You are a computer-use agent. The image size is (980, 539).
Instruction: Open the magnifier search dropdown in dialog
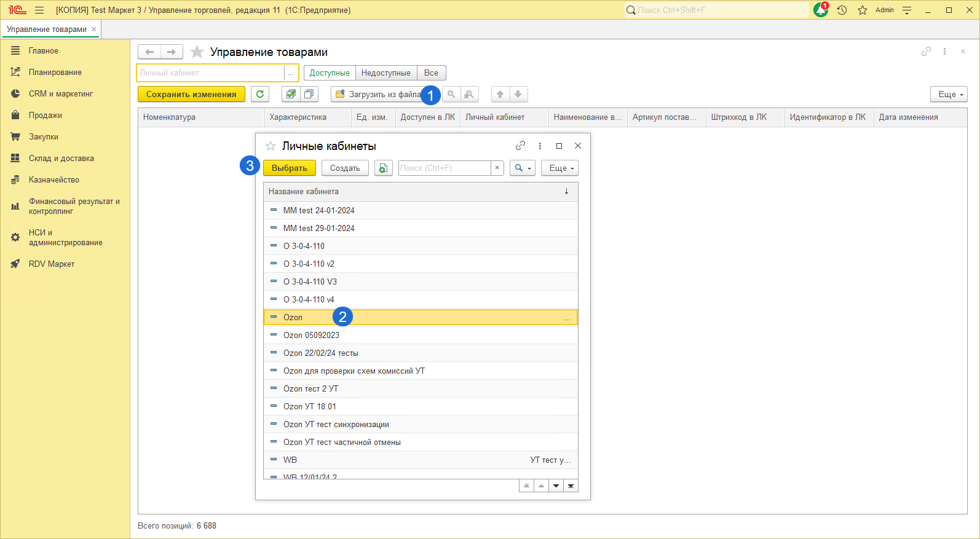click(522, 168)
